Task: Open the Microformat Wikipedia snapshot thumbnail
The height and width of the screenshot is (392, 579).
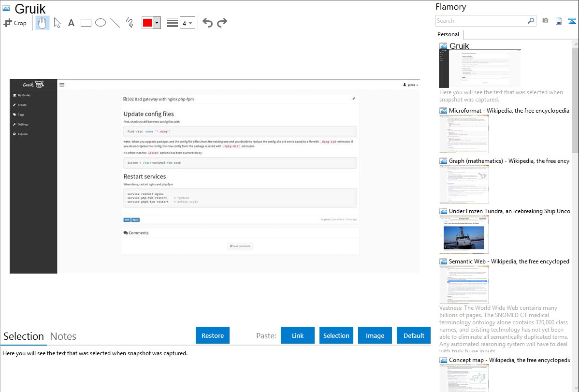Action: [x=464, y=134]
